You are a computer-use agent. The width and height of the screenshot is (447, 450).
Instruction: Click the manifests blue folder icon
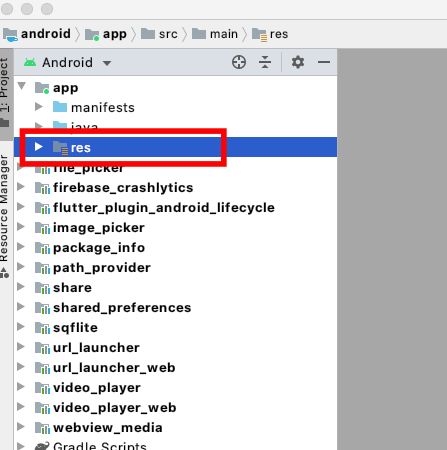coord(60,107)
